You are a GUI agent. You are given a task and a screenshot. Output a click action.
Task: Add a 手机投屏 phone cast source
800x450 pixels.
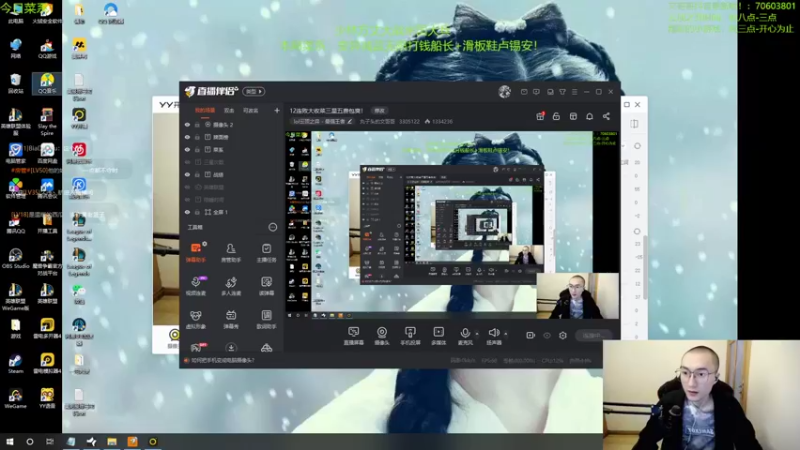coord(410,336)
